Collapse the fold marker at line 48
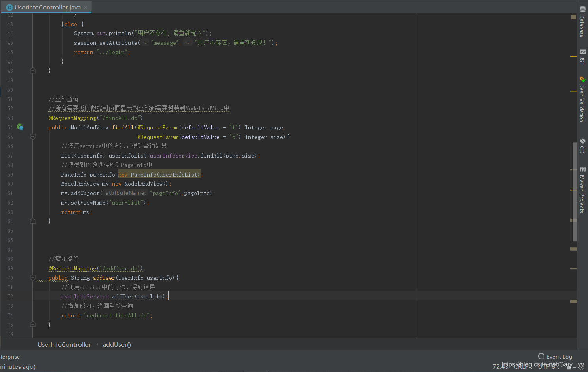 point(33,70)
